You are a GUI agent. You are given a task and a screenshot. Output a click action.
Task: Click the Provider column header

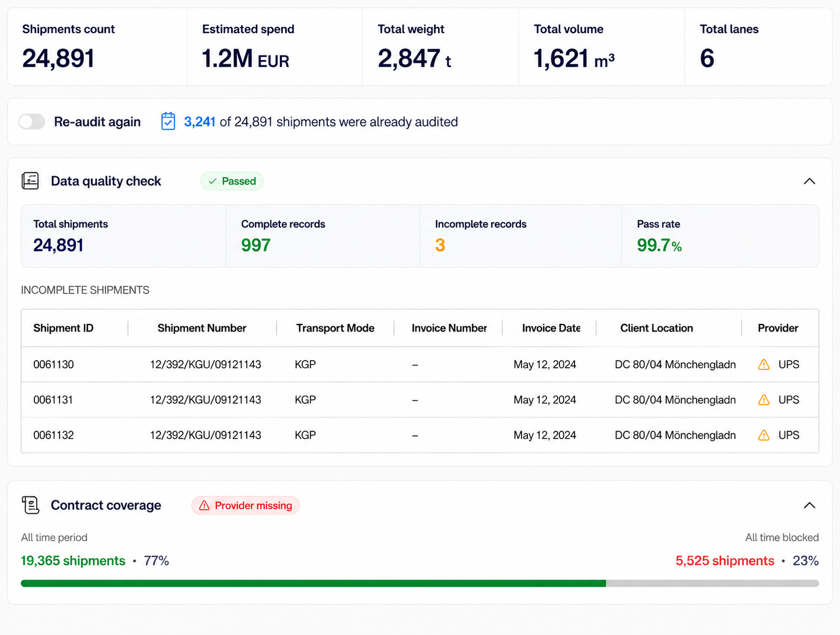click(x=778, y=328)
